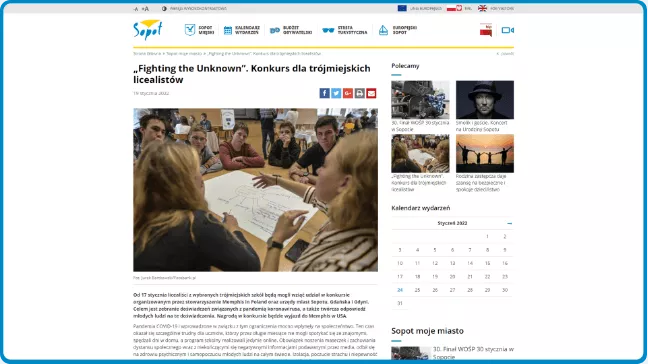The width and height of the screenshot is (648, 364).
Task: Open the Smolik i goście concert link
Action: 482,126
